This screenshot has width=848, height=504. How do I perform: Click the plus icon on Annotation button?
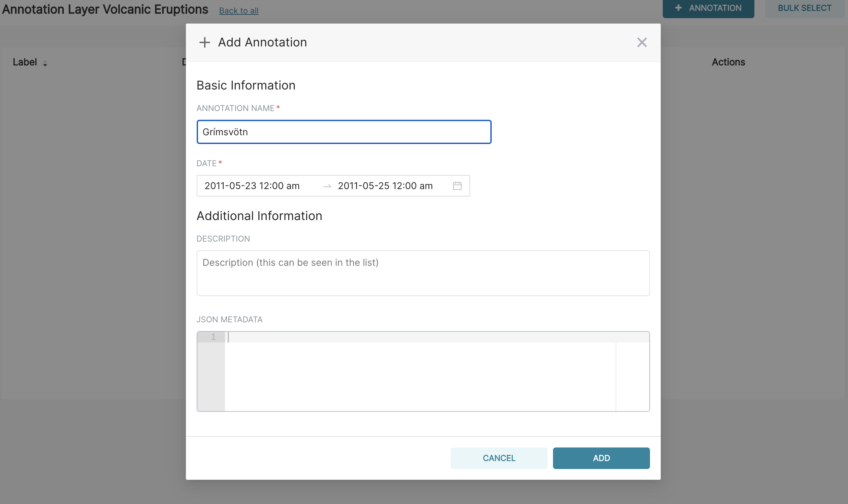pos(678,8)
